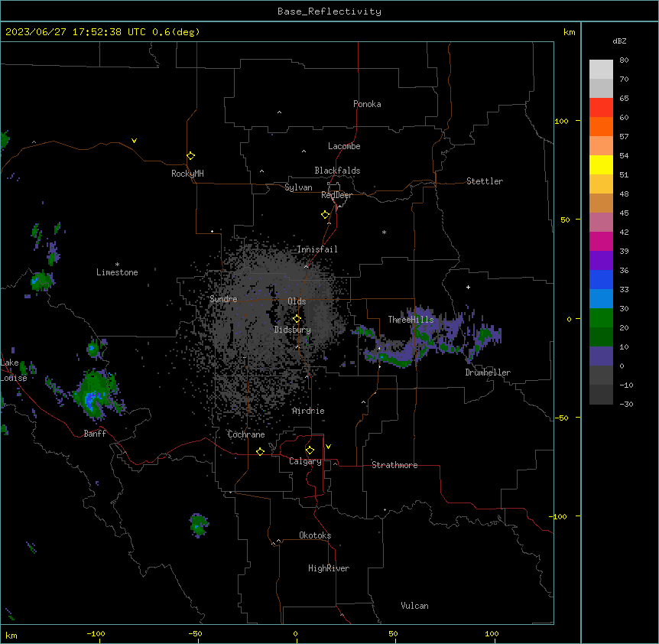Select the green 30-20 dBZ legend swatch

pos(601,318)
